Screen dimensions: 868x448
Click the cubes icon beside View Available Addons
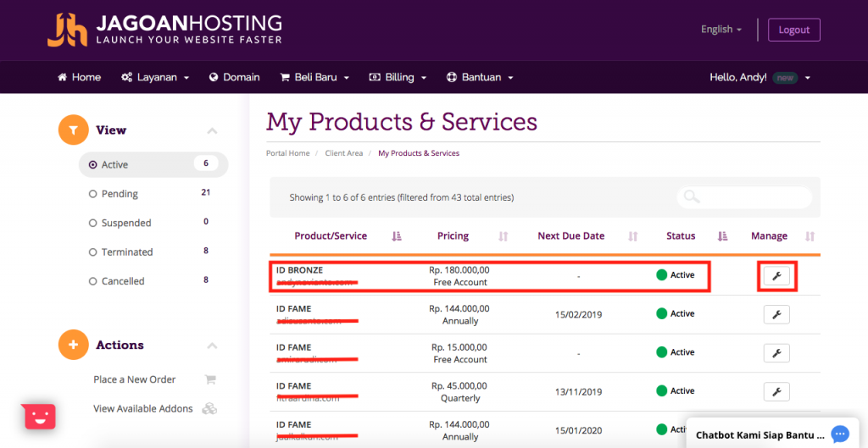(x=209, y=409)
